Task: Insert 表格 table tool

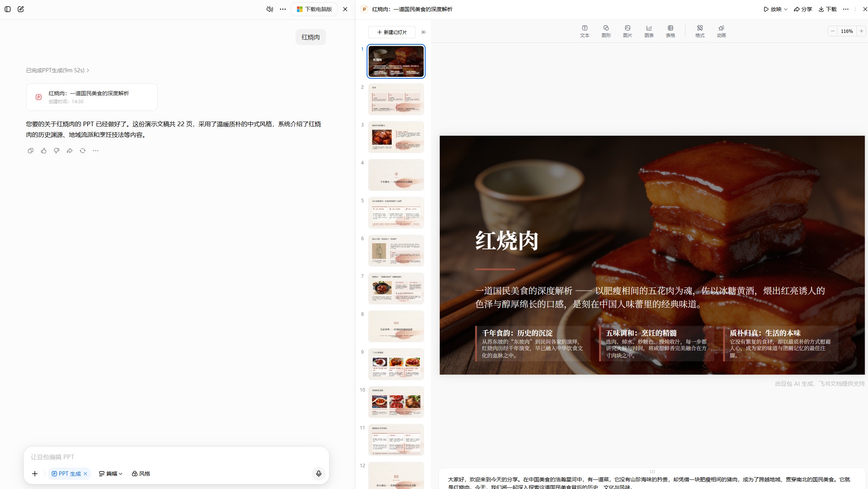Action: (x=671, y=31)
